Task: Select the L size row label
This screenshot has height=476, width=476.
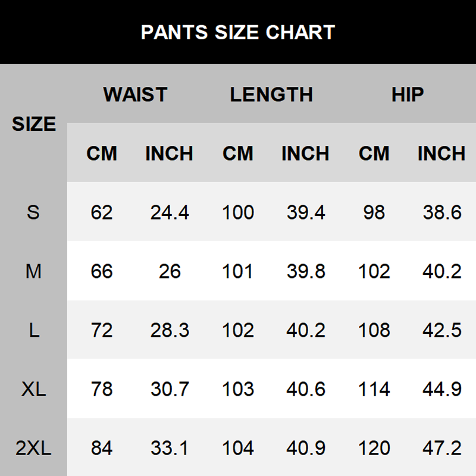Action: pos(33,330)
